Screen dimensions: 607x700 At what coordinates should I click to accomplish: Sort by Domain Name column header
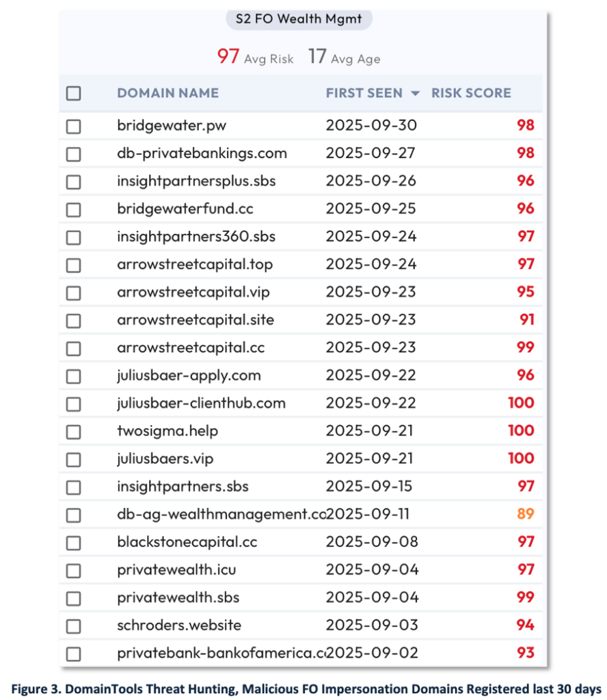coord(167,93)
